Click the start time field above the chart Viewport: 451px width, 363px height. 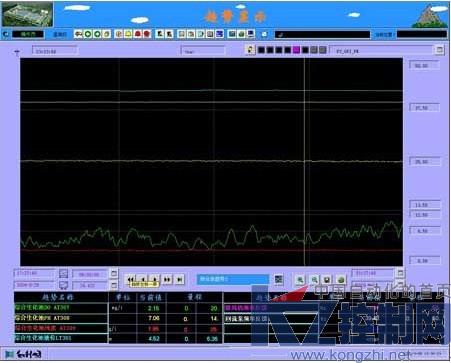[55, 51]
